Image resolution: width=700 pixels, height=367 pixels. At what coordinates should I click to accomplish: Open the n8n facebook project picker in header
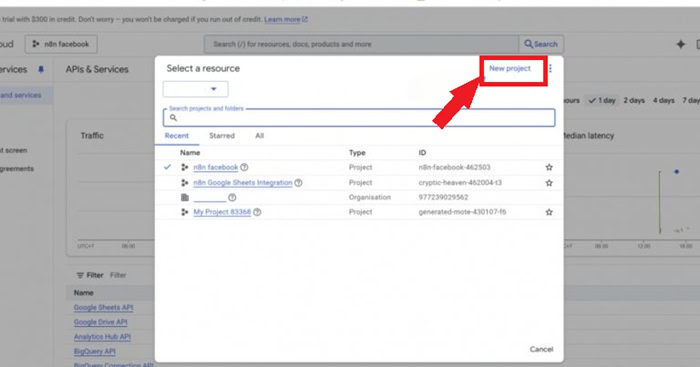point(61,44)
